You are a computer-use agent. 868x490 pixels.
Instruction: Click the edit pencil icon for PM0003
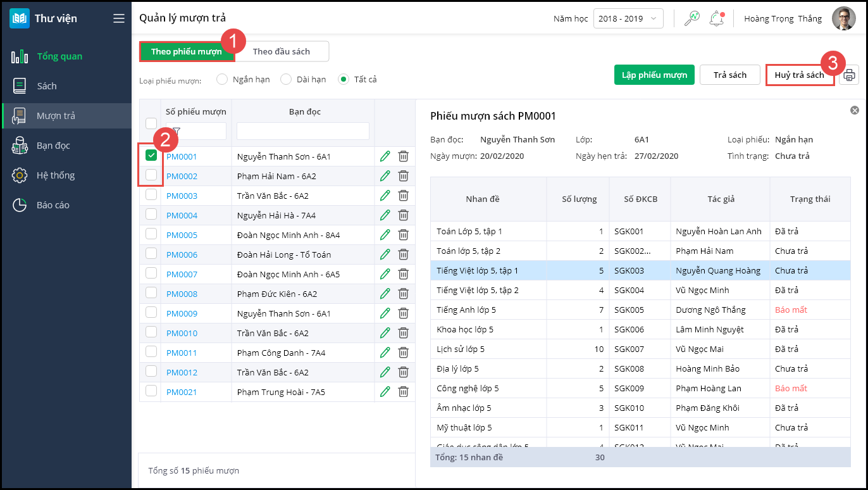coord(385,196)
